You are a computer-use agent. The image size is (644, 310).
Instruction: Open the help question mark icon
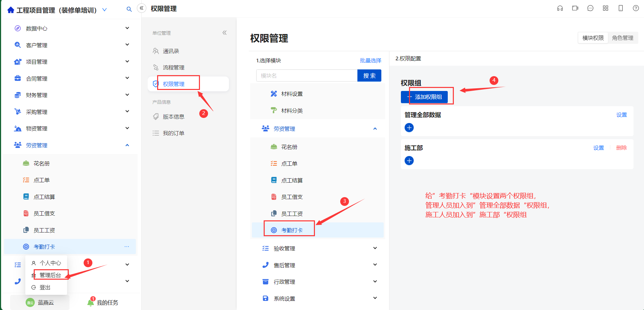pos(636,8)
